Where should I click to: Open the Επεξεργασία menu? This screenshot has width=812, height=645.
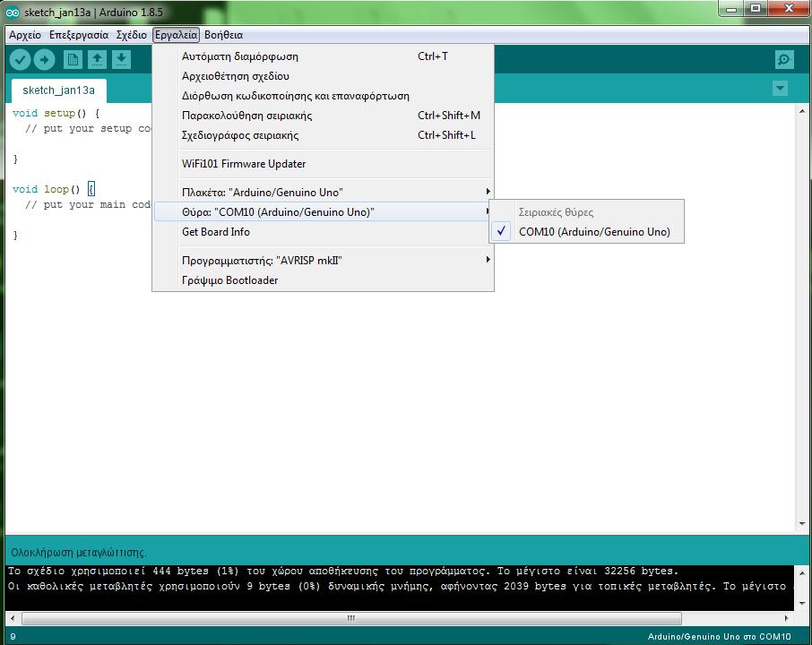click(x=79, y=35)
